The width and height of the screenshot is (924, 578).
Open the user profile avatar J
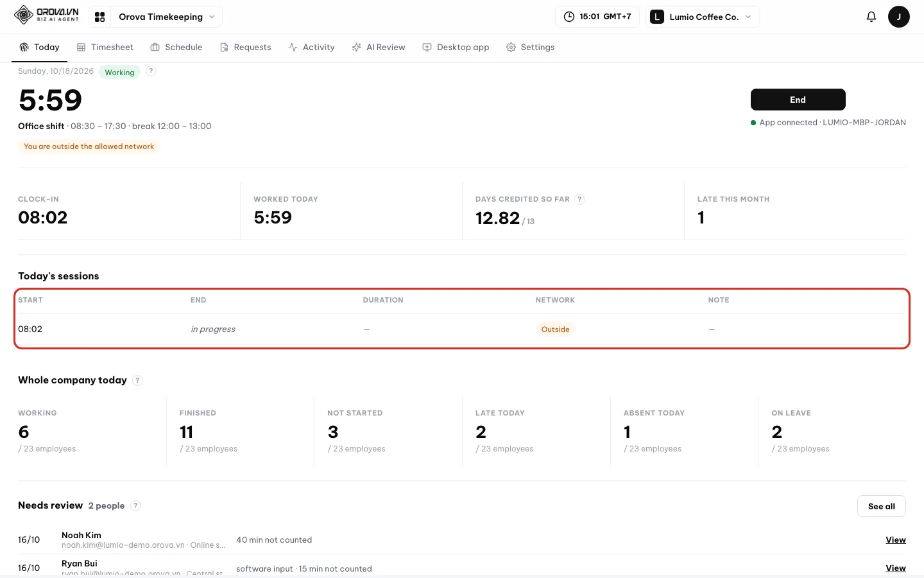[x=898, y=17]
